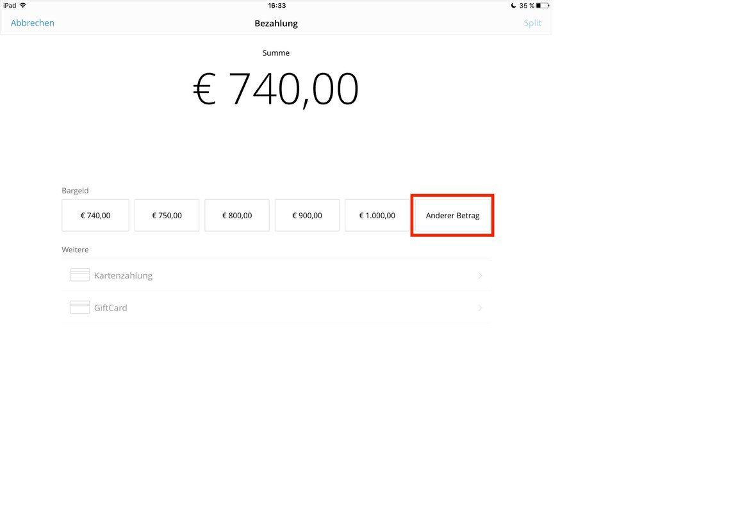This screenshot has height=532, width=756.
Task: Tap the Wi-Fi status icon
Action: click(x=22, y=5)
